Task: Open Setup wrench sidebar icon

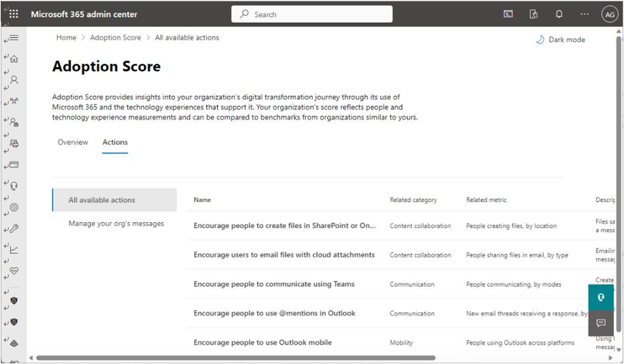Action: click(14, 229)
